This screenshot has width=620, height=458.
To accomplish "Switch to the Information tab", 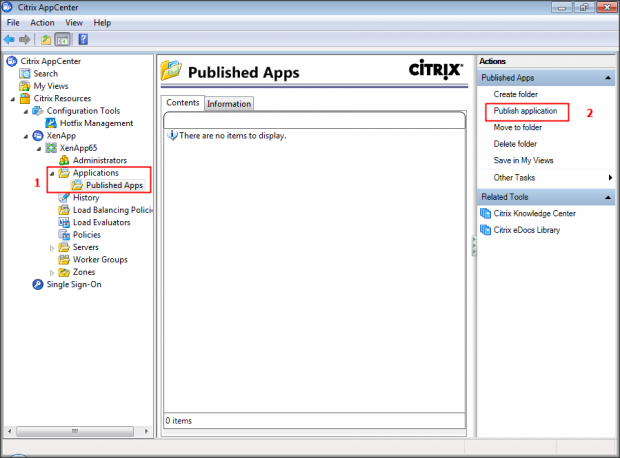I will (x=229, y=104).
